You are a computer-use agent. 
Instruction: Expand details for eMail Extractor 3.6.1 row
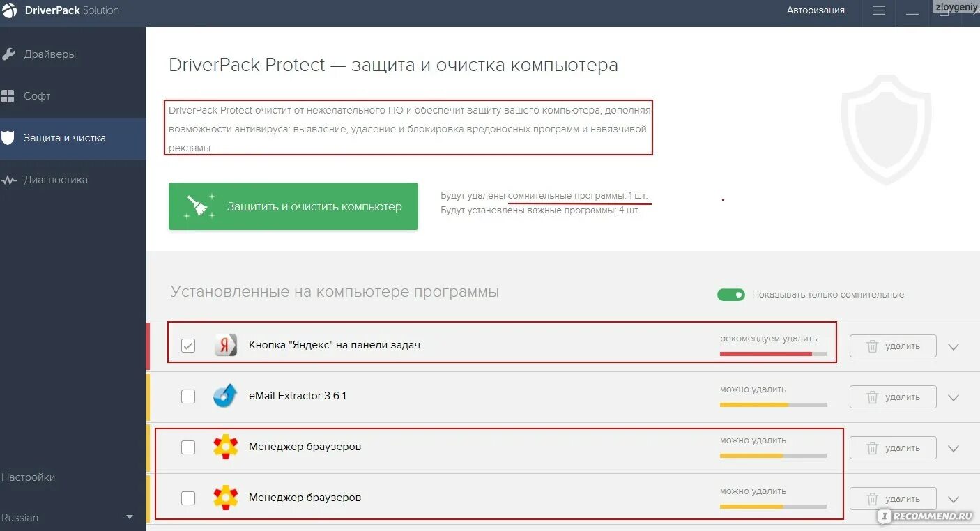coord(954,397)
